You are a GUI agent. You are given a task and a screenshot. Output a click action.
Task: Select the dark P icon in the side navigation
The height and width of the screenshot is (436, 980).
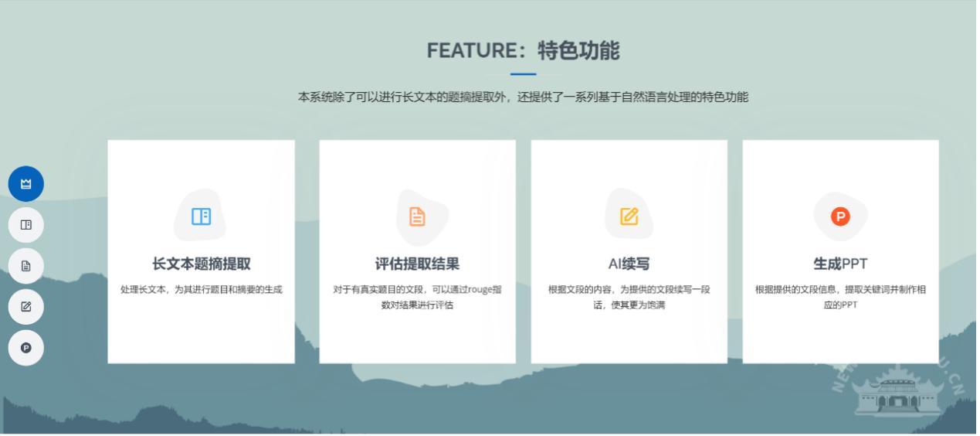tap(25, 348)
